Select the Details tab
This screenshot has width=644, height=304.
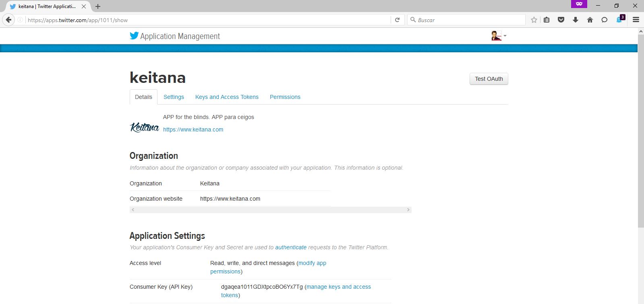coord(143,97)
